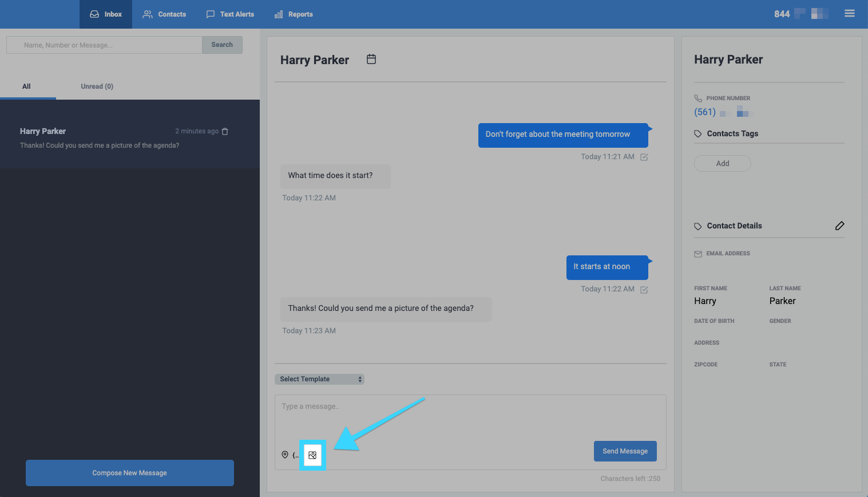
Task: Click Harry Parker heading in right panel
Action: pos(728,60)
